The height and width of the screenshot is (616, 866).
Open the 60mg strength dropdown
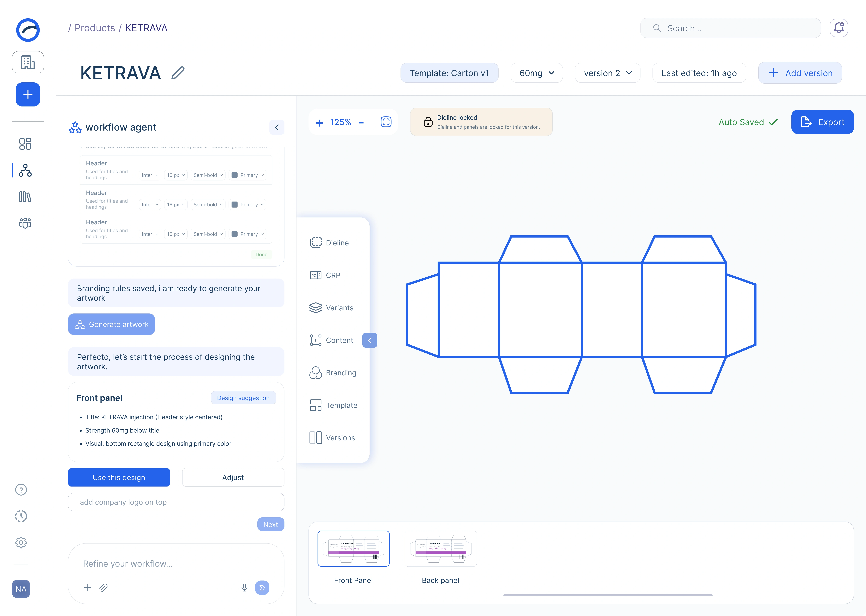(536, 73)
